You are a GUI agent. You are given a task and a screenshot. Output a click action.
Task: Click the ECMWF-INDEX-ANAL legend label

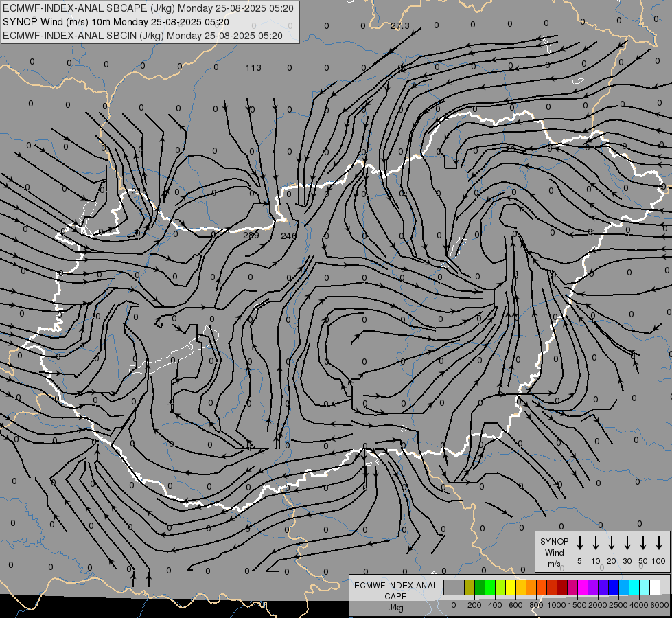(x=395, y=586)
